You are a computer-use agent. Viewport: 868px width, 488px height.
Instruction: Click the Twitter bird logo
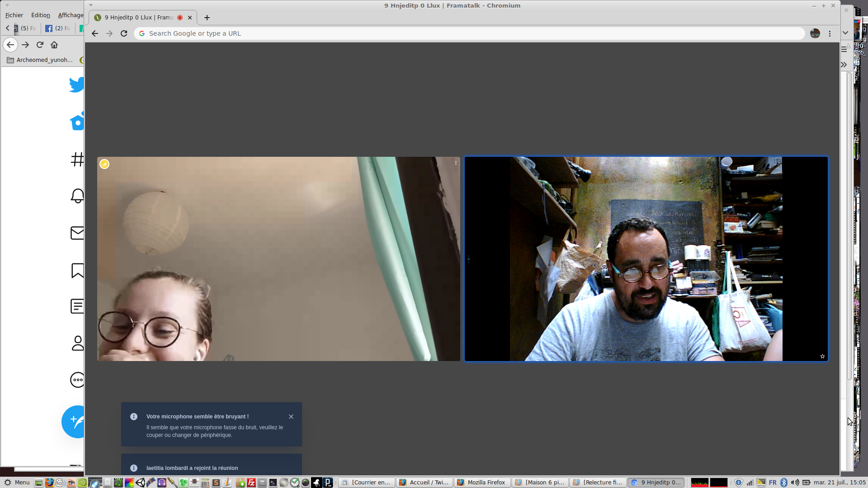coord(77,84)
